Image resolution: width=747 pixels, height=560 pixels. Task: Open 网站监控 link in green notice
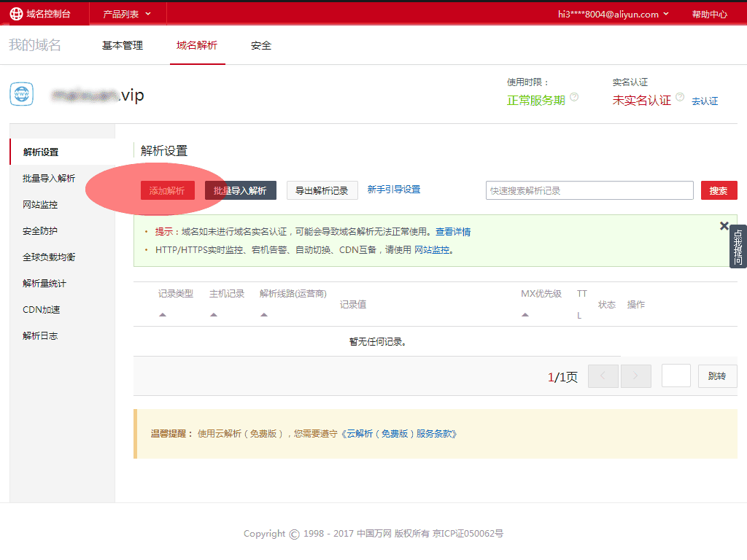[x=432, y=249]
